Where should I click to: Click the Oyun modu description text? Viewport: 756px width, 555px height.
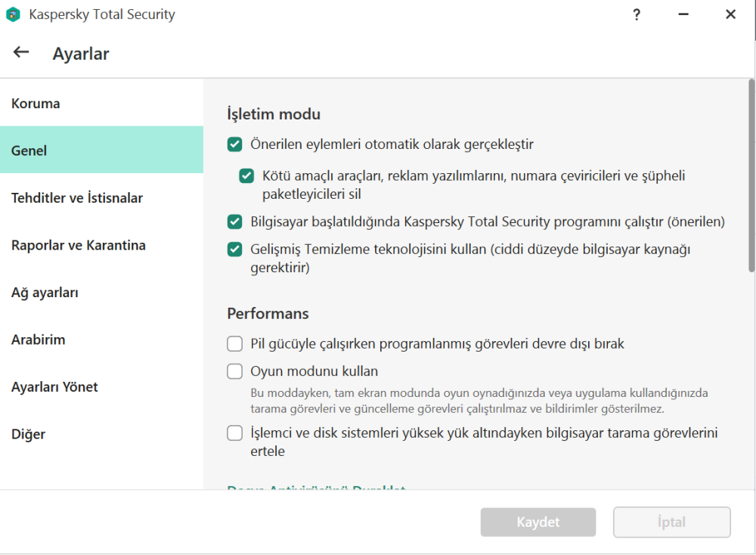pyautogui.click(x=479, y=401)
